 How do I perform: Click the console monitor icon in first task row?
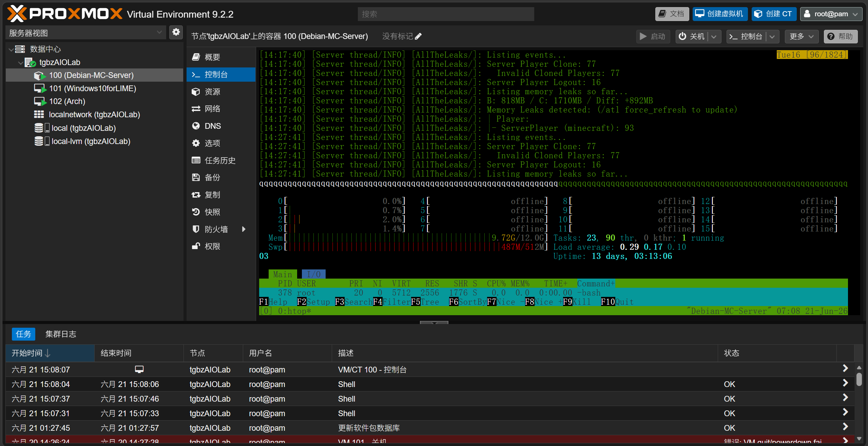point(139,369)
